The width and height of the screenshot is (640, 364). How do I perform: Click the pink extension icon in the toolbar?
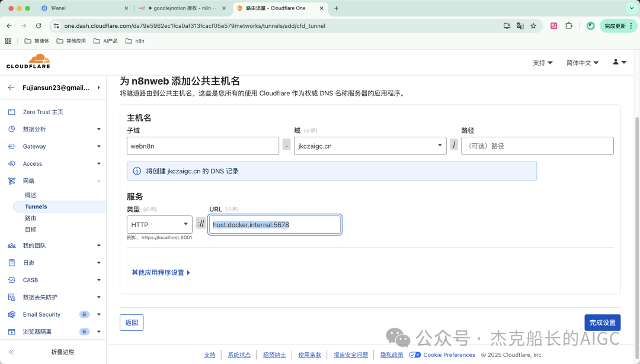click(554, 25)
